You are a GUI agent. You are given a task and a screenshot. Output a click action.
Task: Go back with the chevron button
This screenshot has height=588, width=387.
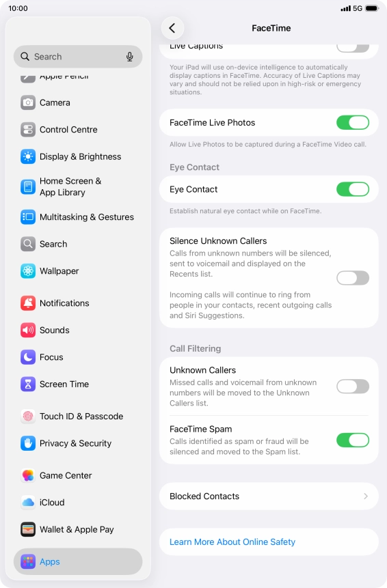(172, 28)
